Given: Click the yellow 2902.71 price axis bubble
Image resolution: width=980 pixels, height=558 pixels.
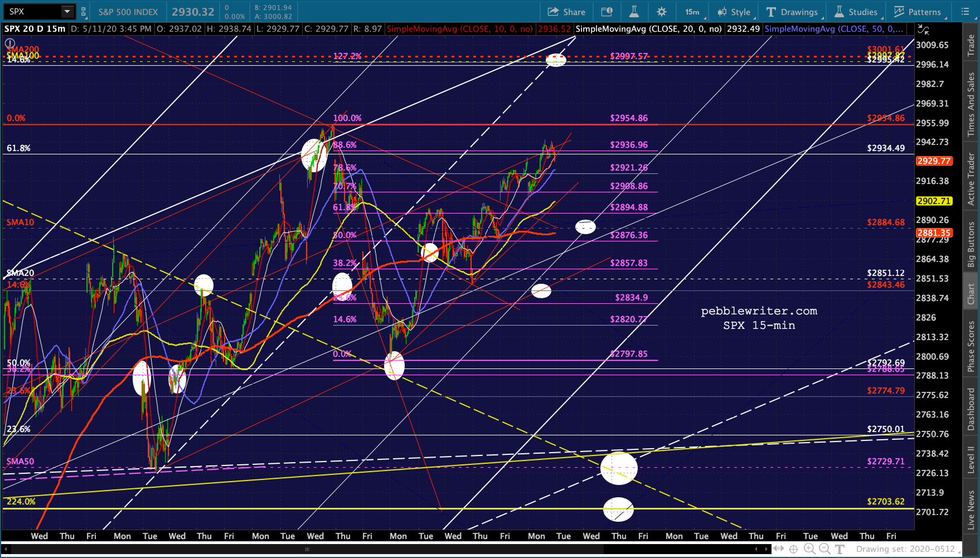Looking at the screenshot, I should 934,201.
